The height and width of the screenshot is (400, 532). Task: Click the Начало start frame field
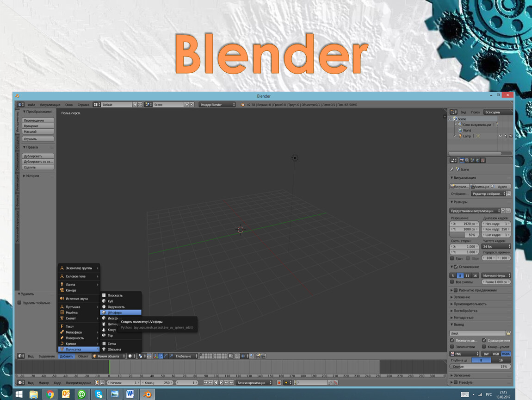tap(124, 383)
